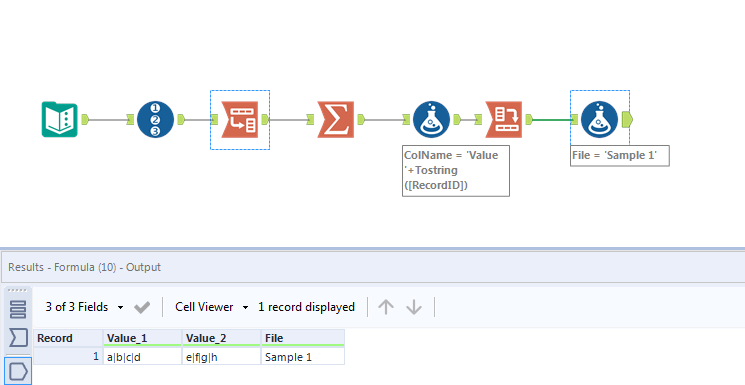
Task: Click the results panel drag grip
Action: [x=18, y=290]
